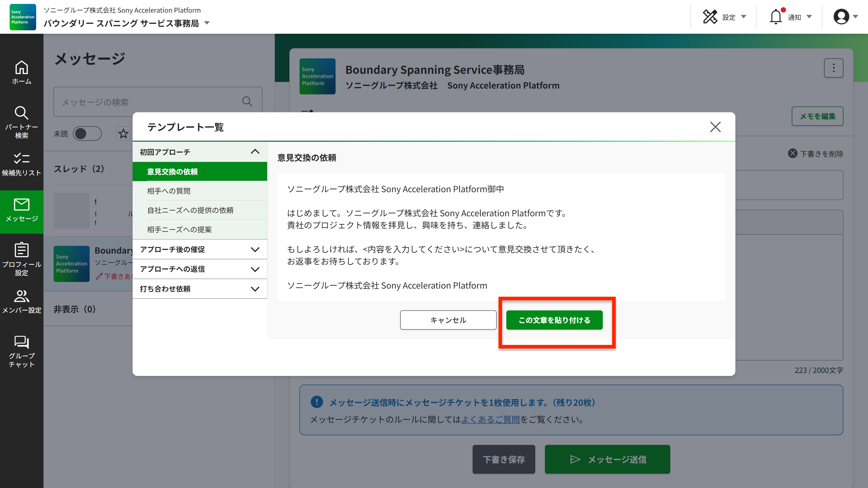Toggle the 未読 unread switch
This screenshot has width=868, height=488.
pyautogui.click(x=87, y=134)
